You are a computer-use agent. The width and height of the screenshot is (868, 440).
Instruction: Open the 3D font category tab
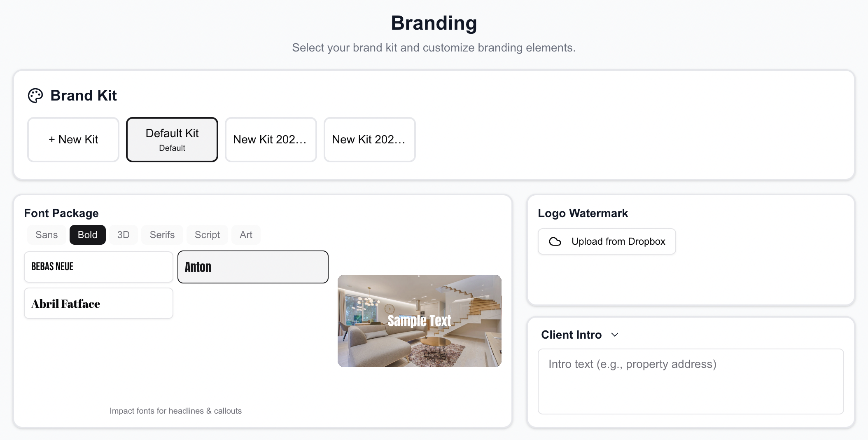pyautogui.click(x=123, y=235)
